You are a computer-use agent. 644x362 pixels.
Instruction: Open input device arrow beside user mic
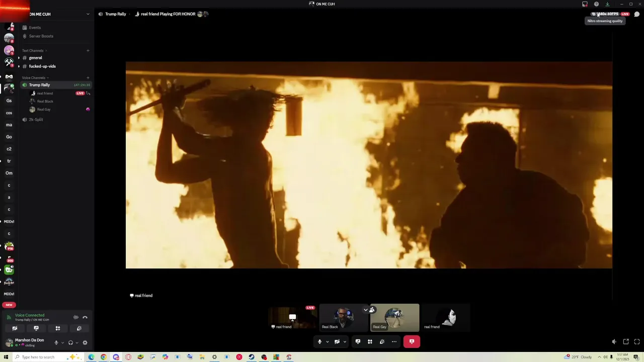tap(62, 343)
